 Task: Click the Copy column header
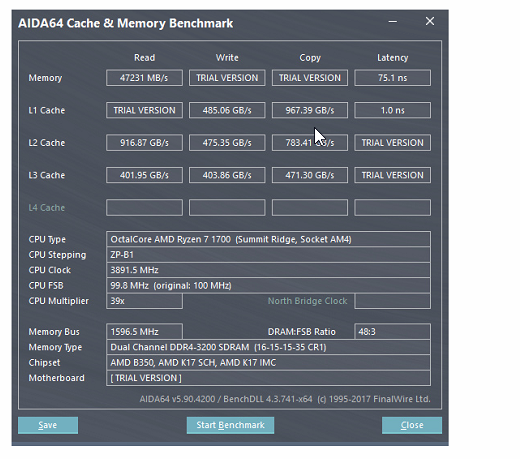point(310,58)
